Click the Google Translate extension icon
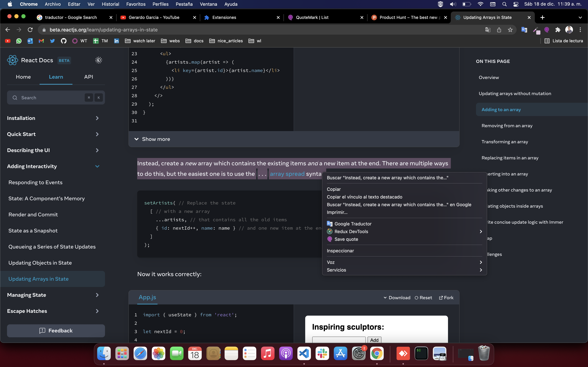 click(x=524, y=30)
